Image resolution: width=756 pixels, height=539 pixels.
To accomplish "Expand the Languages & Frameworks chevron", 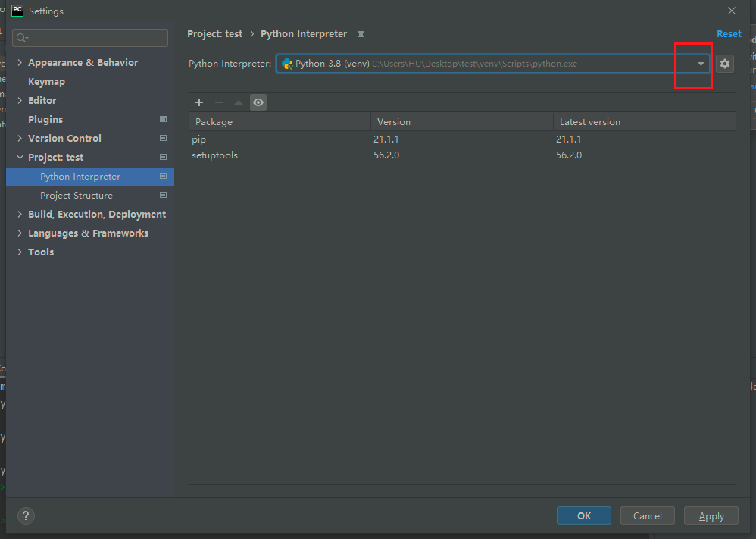I will pyautogui.click(x=20, y=233).
